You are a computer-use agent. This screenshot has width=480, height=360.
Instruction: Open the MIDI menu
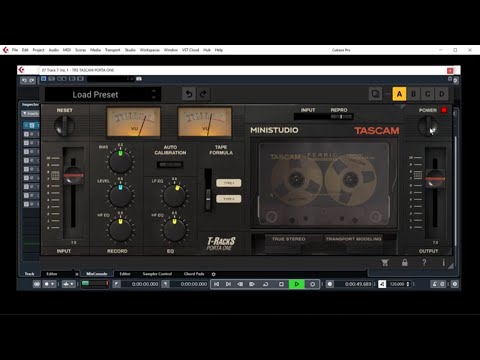(x=67, y=50)
